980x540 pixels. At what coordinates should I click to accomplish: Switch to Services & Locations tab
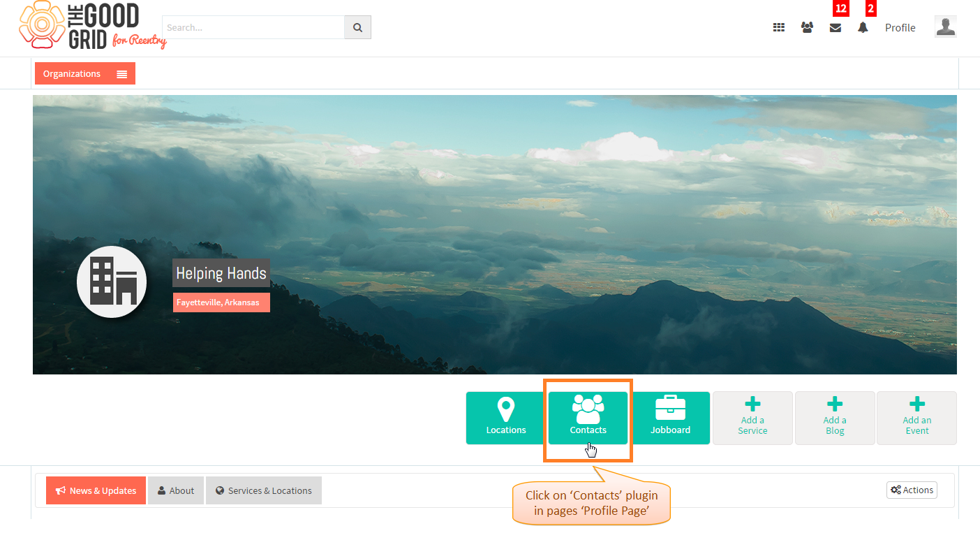[264, 490]
